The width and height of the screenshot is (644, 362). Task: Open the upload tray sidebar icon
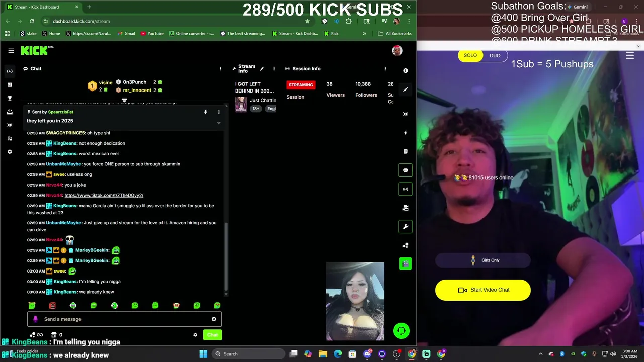10,112
